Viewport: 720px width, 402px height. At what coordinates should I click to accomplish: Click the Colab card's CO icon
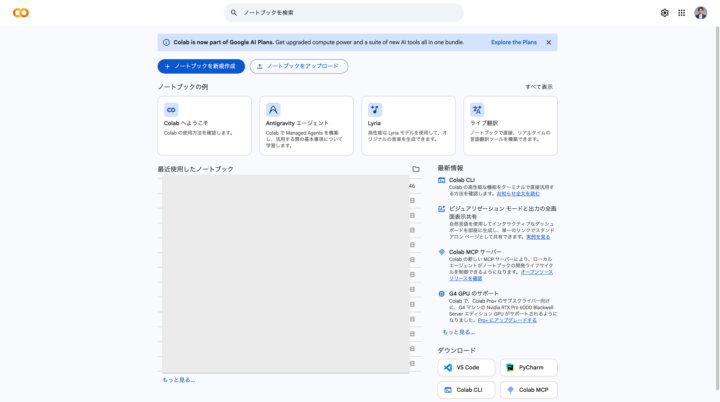click(171, 110)
